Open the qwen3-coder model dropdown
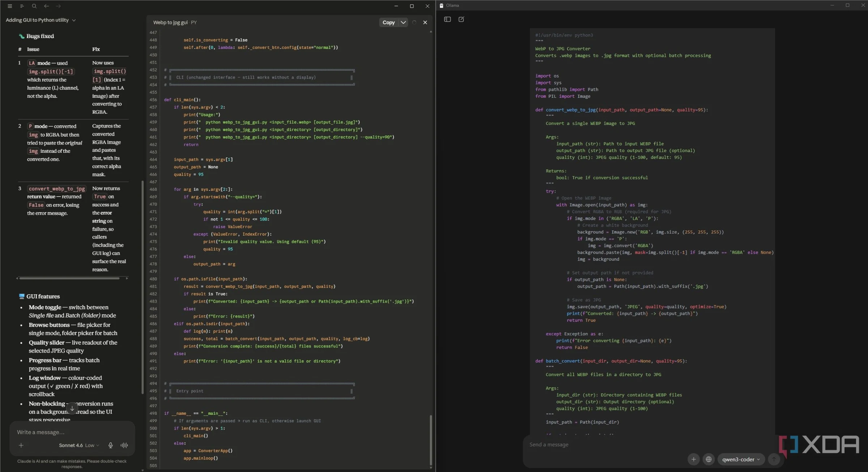Viewport: 868px width, 472px height. [x=741, y=459]
